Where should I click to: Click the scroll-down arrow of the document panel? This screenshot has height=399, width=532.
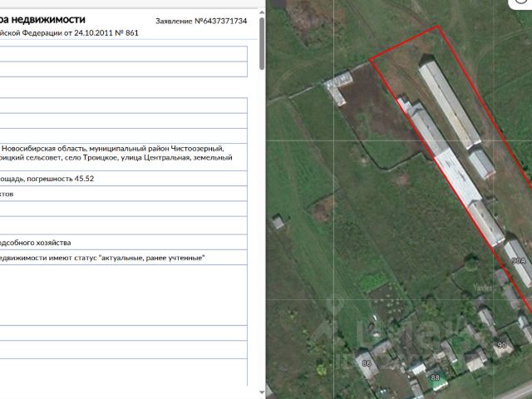(262, 392)
